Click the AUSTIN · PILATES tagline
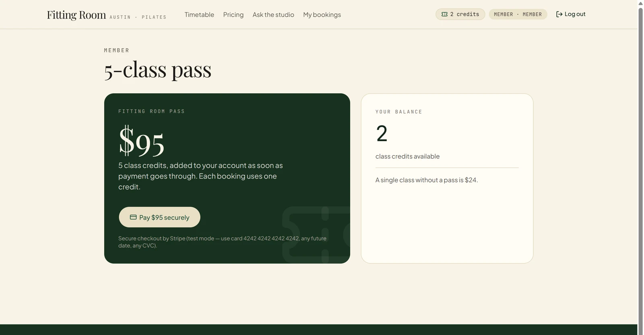Screen dimensions: 644x335 point(138,17)
